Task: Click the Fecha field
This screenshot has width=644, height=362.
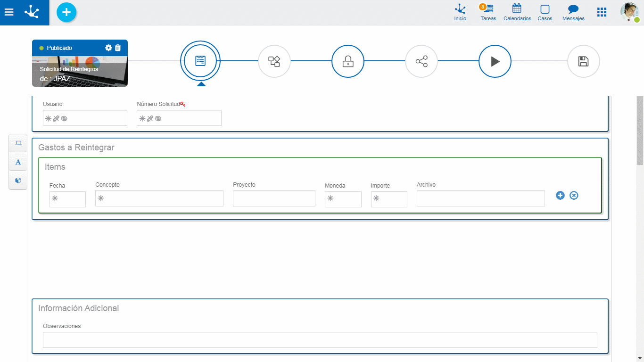Action: (67, 199)
